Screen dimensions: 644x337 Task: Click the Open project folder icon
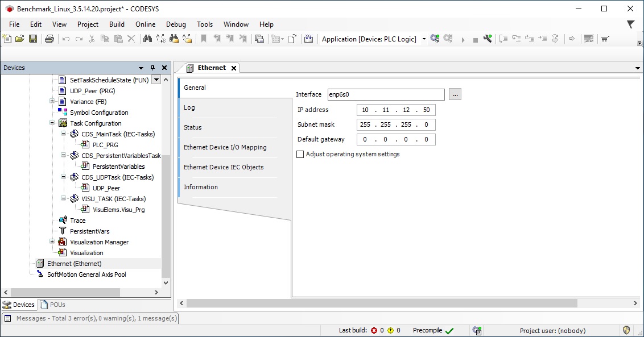[x=20, y=39]
